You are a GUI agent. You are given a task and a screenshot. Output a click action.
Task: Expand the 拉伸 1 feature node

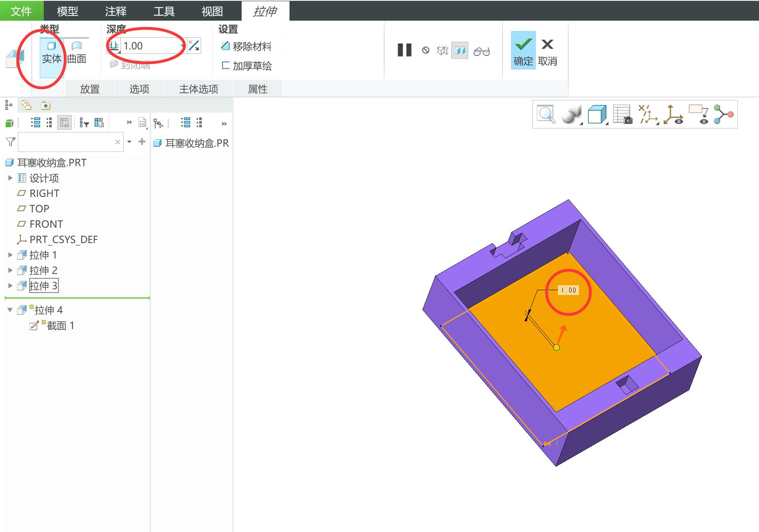(11, 255)
